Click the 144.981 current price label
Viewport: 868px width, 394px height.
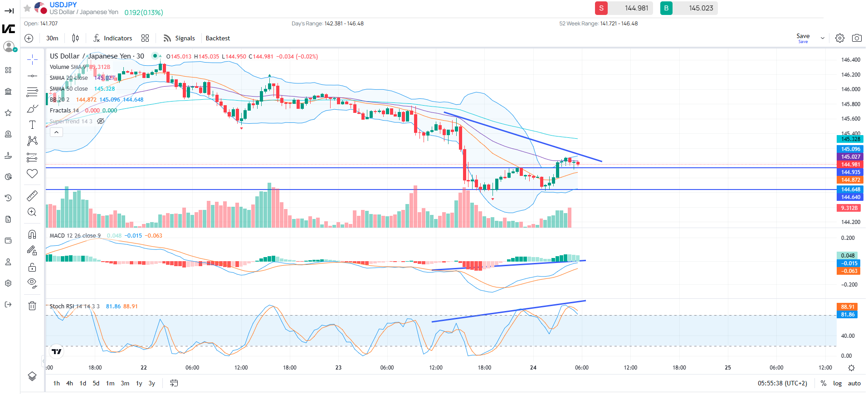click(849, 165)
